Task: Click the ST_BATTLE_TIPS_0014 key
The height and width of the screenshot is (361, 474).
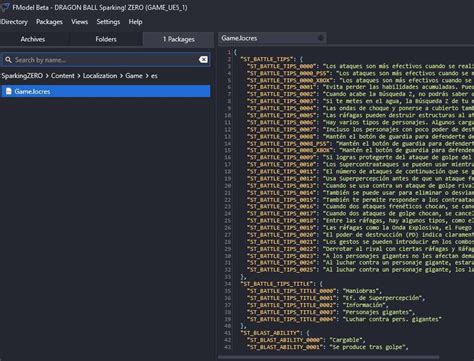Action: [282, 193]
